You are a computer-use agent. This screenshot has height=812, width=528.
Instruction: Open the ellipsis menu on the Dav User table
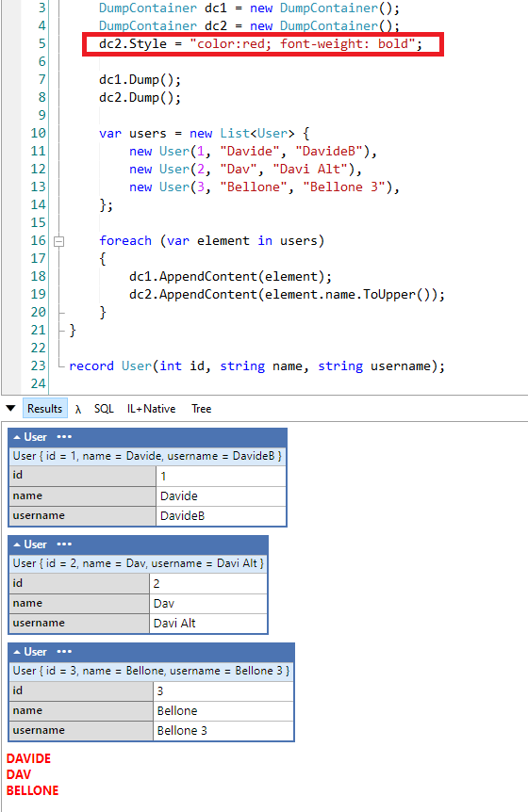[64, 544]
